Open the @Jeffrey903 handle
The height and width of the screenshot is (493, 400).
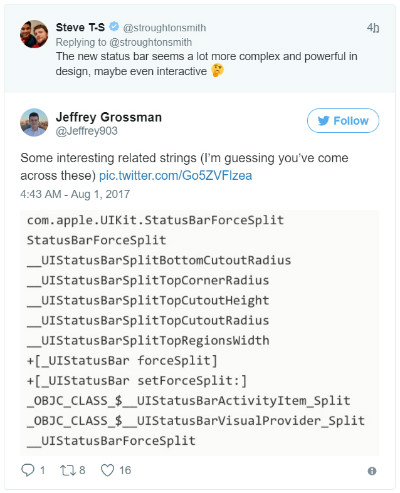tap(87, 131)
